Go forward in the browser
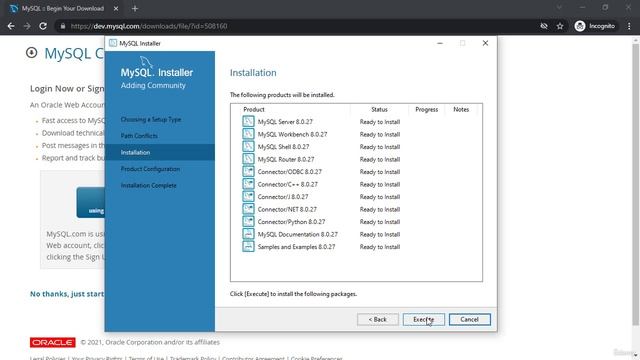640x360 pixels. point(27,26)
